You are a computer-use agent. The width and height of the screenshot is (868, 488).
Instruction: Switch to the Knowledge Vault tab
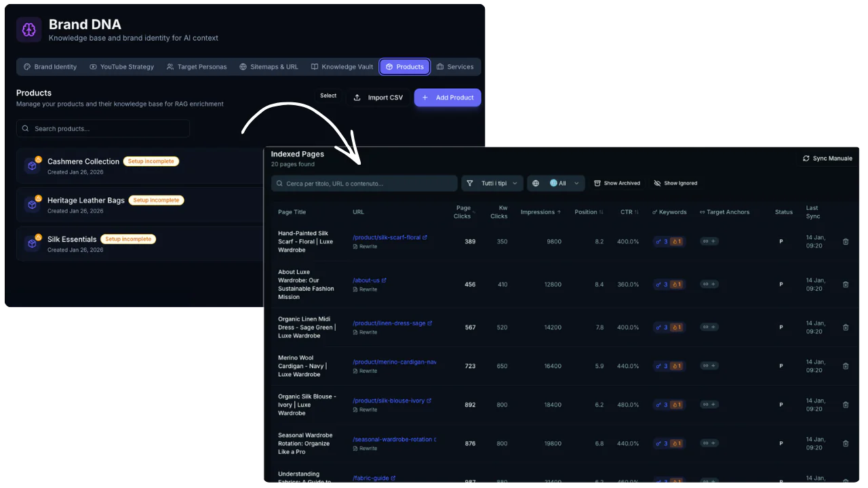(x=342, y=67)
